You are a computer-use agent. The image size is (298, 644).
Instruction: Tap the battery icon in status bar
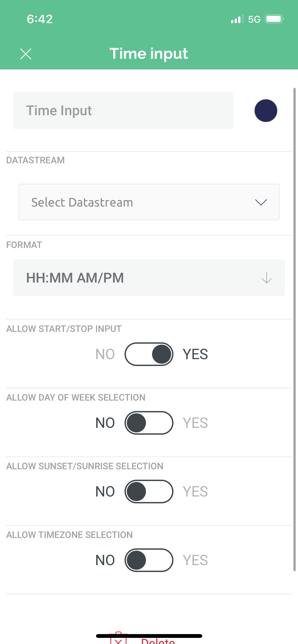pyautogui.click(x=275, y=19)
